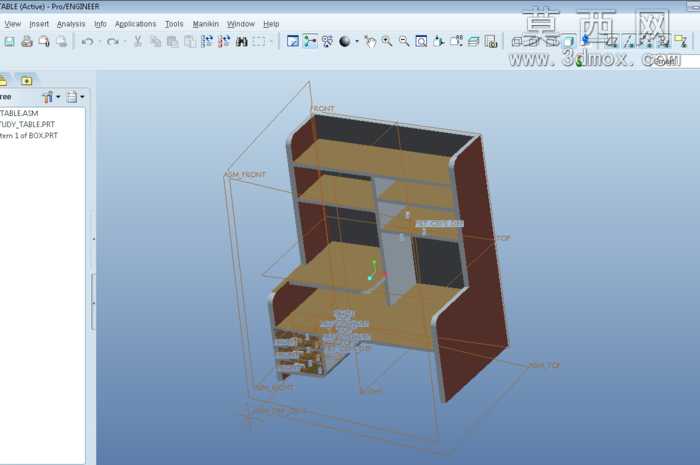Open the Applications menu
The width and height of the screenshot is (700, 465).
[x=135, y=24]
